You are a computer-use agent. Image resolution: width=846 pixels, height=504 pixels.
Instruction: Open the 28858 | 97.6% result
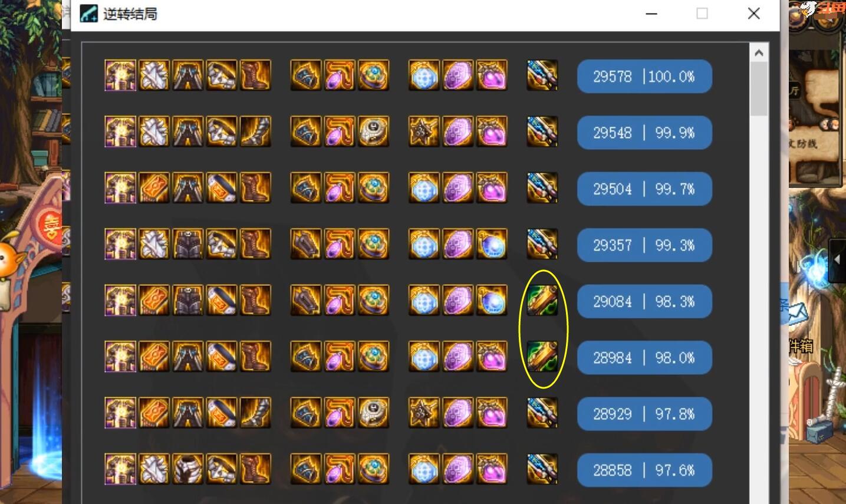(644, 470)
